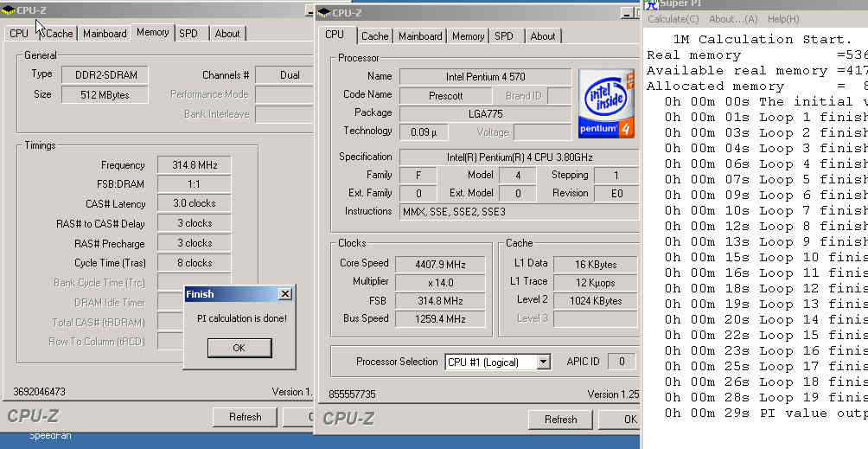
Task: Click Refresh in the right CPU-Z window
Action: point(561,420)
